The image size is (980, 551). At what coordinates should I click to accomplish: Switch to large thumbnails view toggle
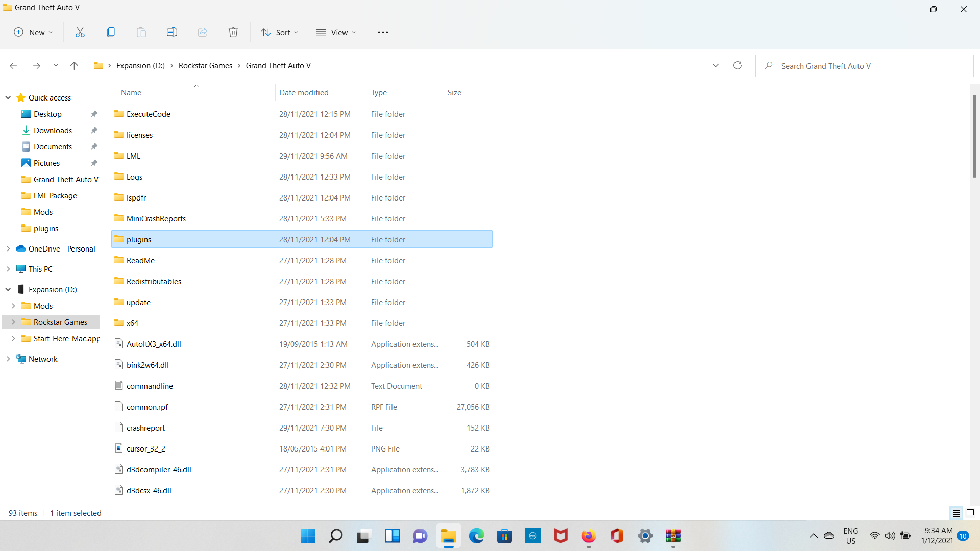[970, 513]
